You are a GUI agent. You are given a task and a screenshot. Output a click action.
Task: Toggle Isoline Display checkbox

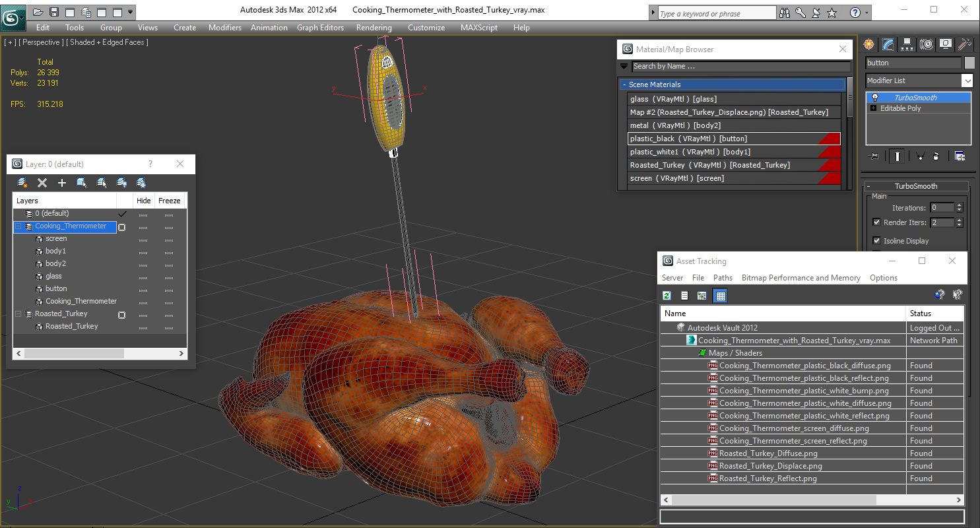point(876,241)
